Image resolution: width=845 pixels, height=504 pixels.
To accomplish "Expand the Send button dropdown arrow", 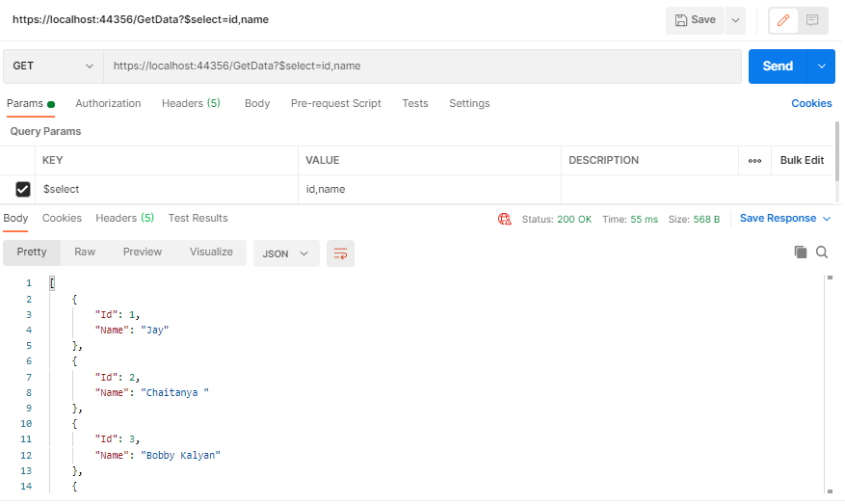I will 822,66.
